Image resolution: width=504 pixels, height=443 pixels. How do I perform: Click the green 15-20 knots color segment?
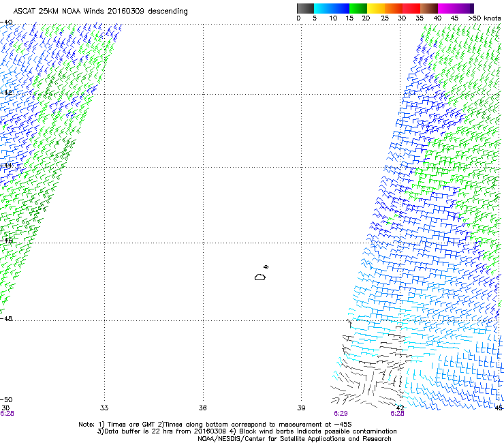click(x=358, y=8)
